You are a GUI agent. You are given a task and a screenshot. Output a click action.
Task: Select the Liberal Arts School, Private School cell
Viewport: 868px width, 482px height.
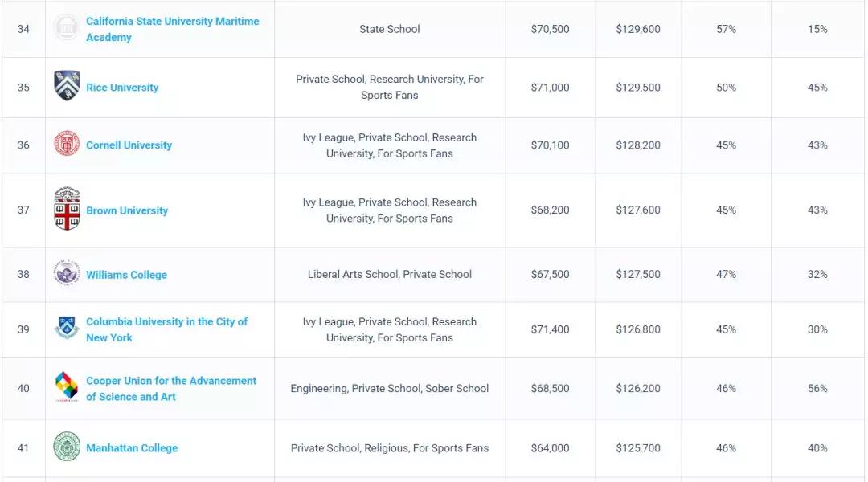click(390, 275)
